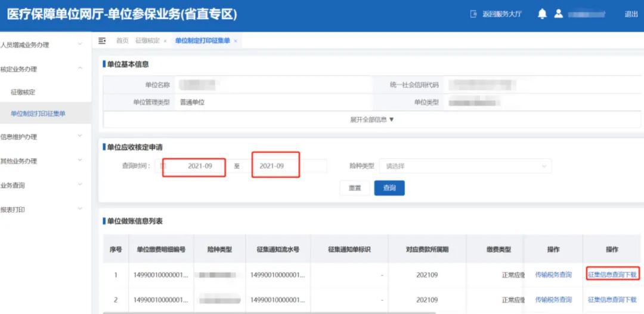Image resolution: width=644 pixels, height=314 pixels.
Task: Expand 展开全部信息 section
Action: point(372,119)
